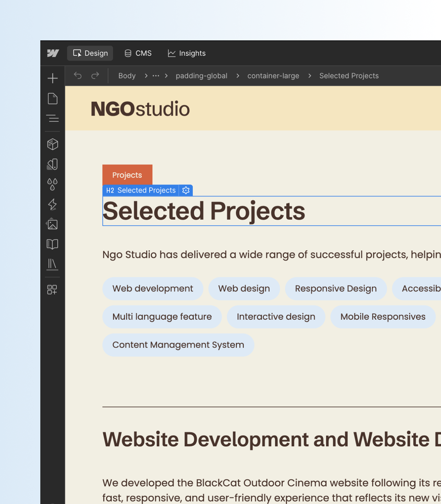Click the Web design tag

(x=244, y=289)
